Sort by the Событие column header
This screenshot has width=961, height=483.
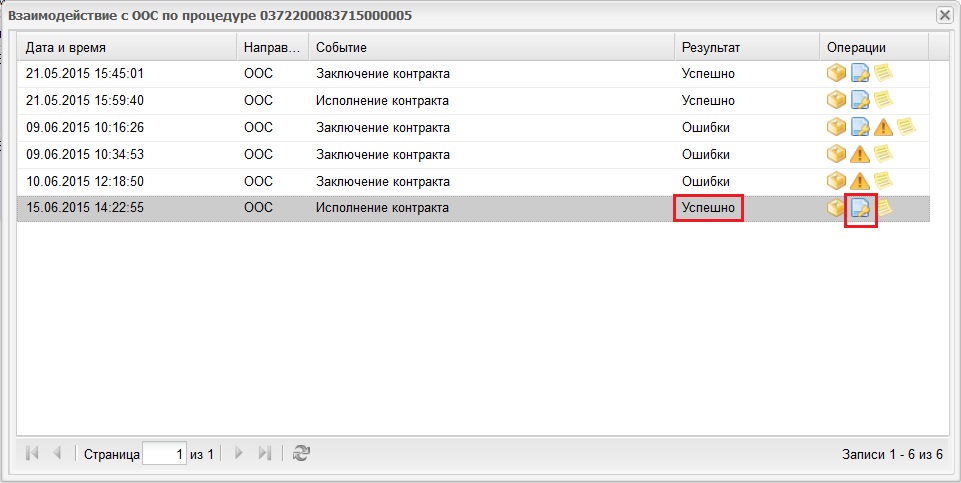492,47
